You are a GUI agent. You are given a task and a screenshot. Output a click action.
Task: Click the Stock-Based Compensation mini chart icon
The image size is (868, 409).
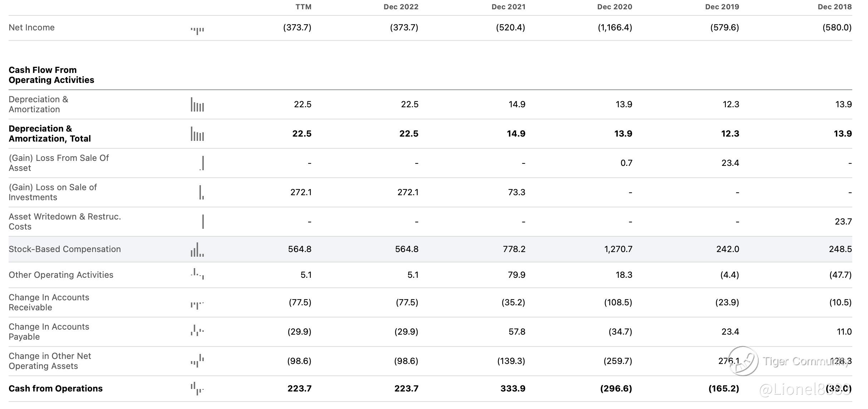pos(197,250)
